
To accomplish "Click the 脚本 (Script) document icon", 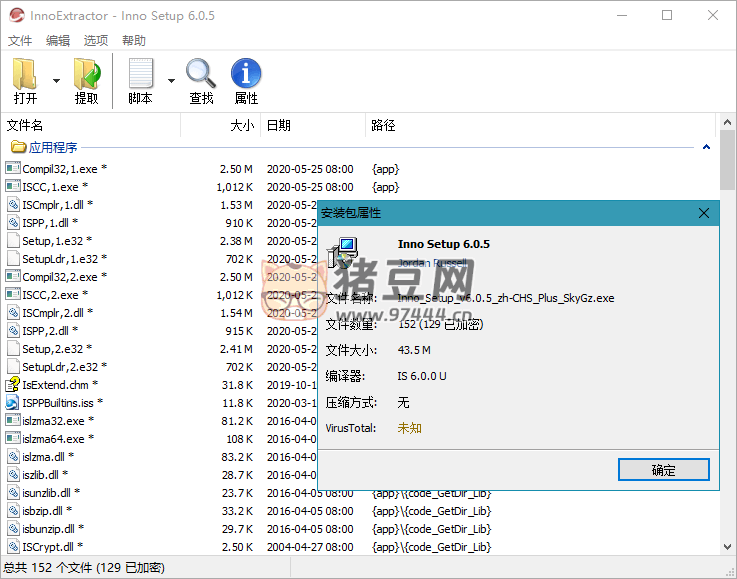I will click(141, 74).
